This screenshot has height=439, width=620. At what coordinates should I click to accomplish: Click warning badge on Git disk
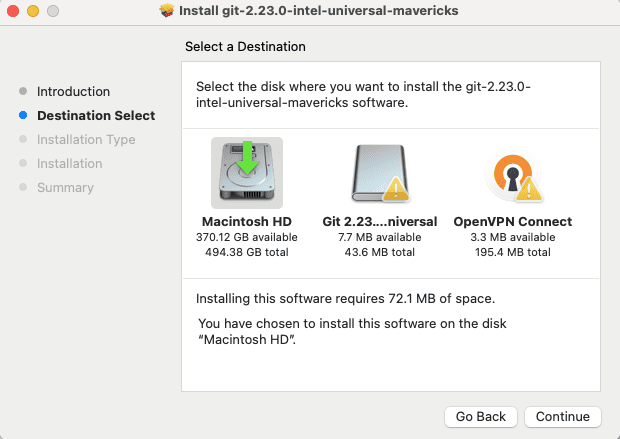point(396,189)
